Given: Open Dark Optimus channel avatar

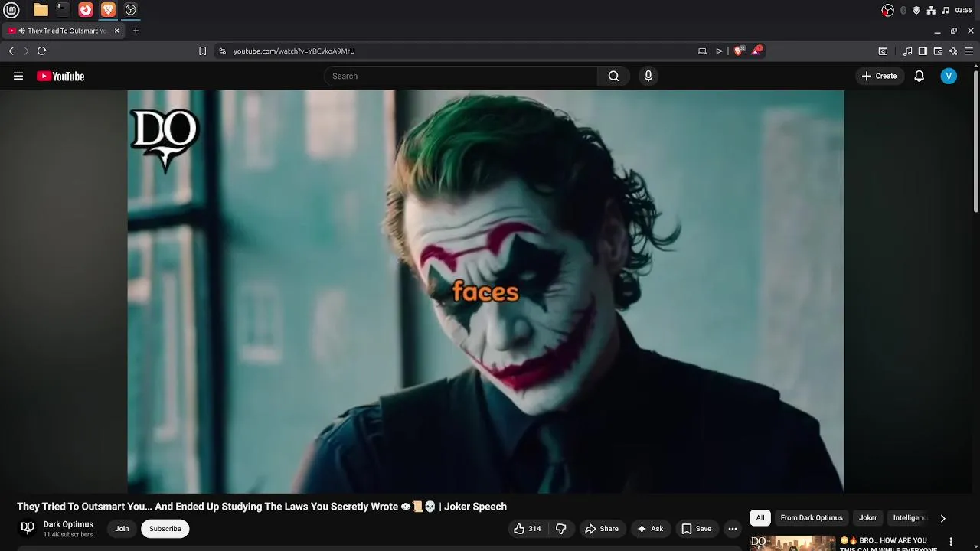Looking at the screenshot, I should (28, 528).
